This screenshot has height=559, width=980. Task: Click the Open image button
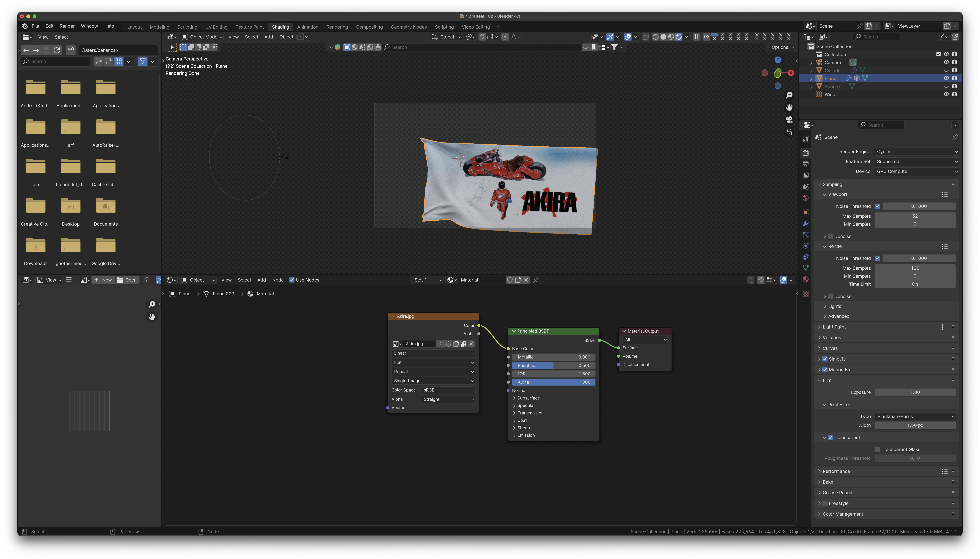tap(127, 280)
